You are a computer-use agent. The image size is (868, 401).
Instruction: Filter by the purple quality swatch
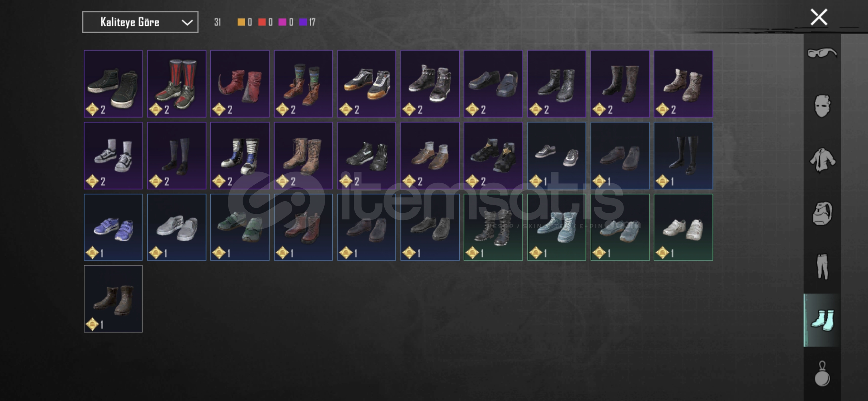[x=303, y=22]
